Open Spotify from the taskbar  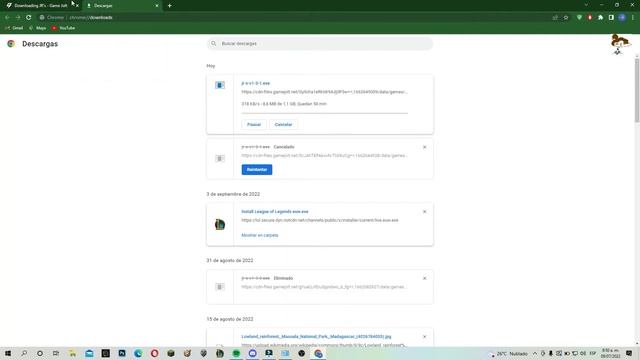tap(236, 353)
